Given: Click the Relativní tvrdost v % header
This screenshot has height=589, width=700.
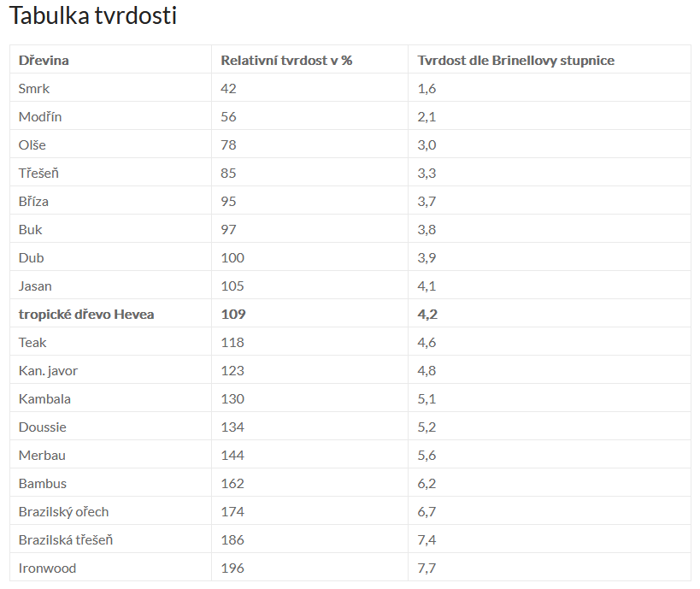Looking at the screenshot, I should 286,61.
